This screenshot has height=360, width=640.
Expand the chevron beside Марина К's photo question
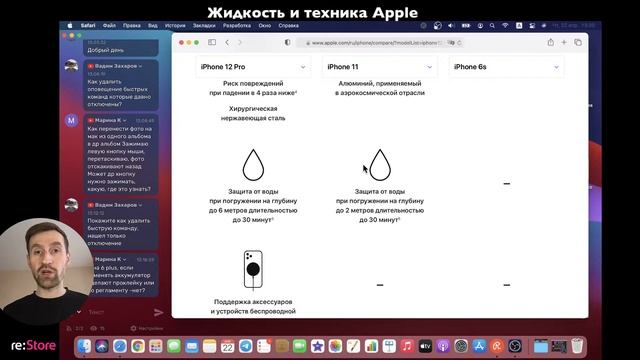pyautogui.click(x=124, y=120)
